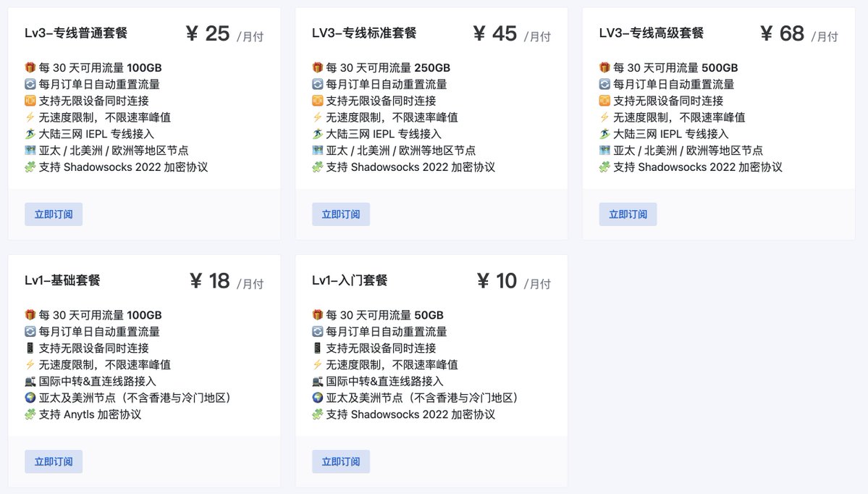The image size is (868, 494).
Task: Subscribe to the LV3-专线标准套餐 plan
Action: coord(341,214)
